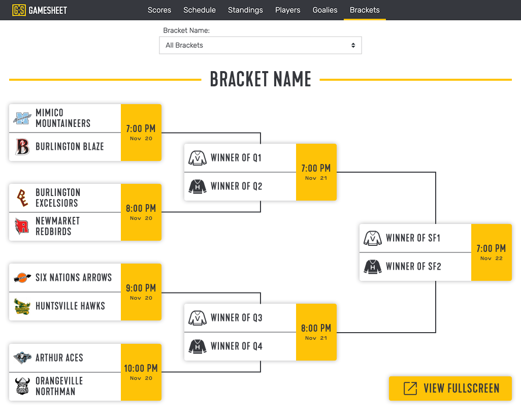Click the white jersey icon beside Winner of Q1
The width and height of the screenshot is (521, 420).
198,157
